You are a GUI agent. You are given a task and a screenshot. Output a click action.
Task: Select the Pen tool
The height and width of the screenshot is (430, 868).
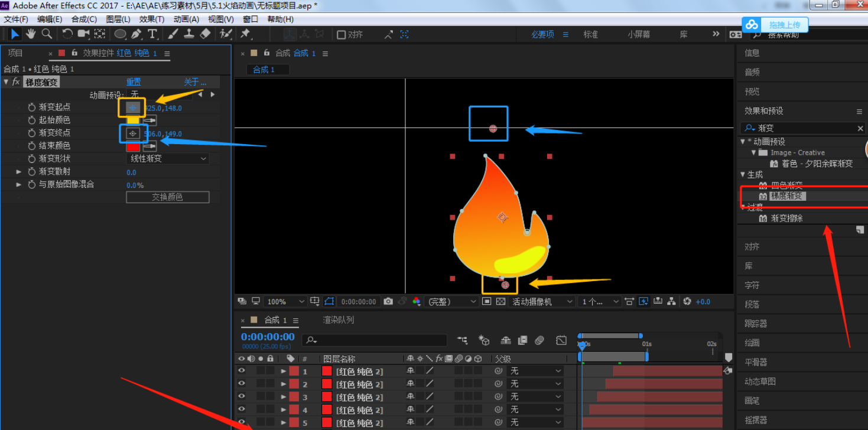(136, 34)
